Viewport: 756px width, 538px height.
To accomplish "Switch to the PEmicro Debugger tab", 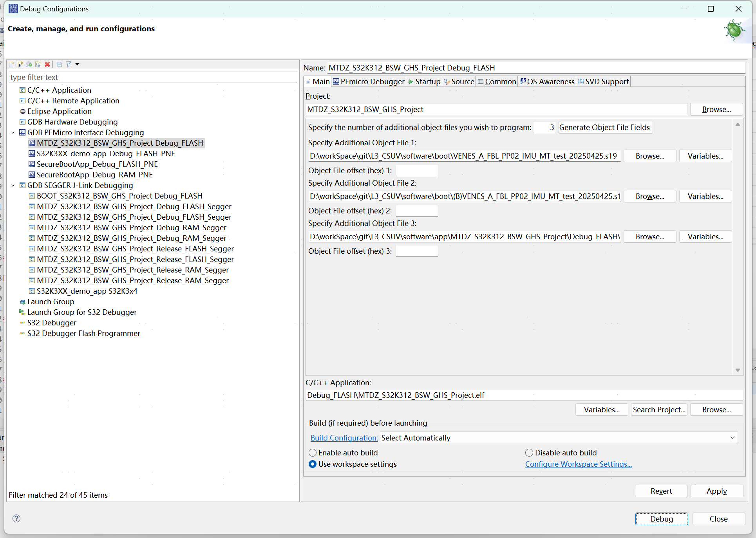I will pyautogui.click(x=369, y=81).
